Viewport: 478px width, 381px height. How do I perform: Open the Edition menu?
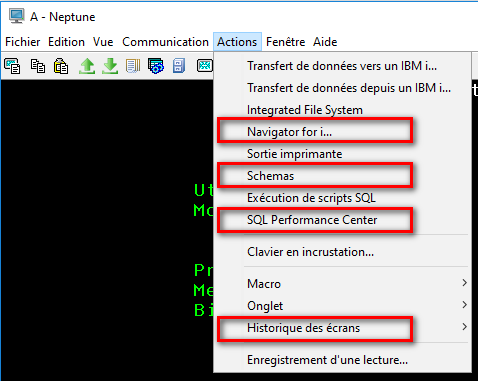tap(66, 42)
